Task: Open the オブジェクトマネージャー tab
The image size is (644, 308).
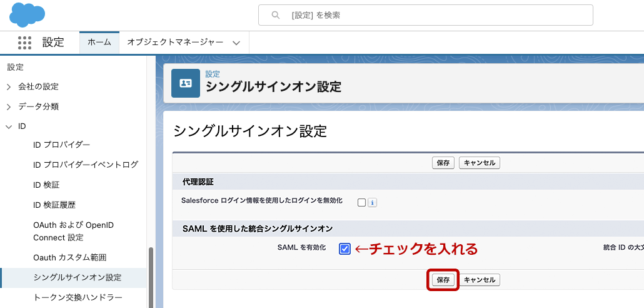Action: (174, 42)
